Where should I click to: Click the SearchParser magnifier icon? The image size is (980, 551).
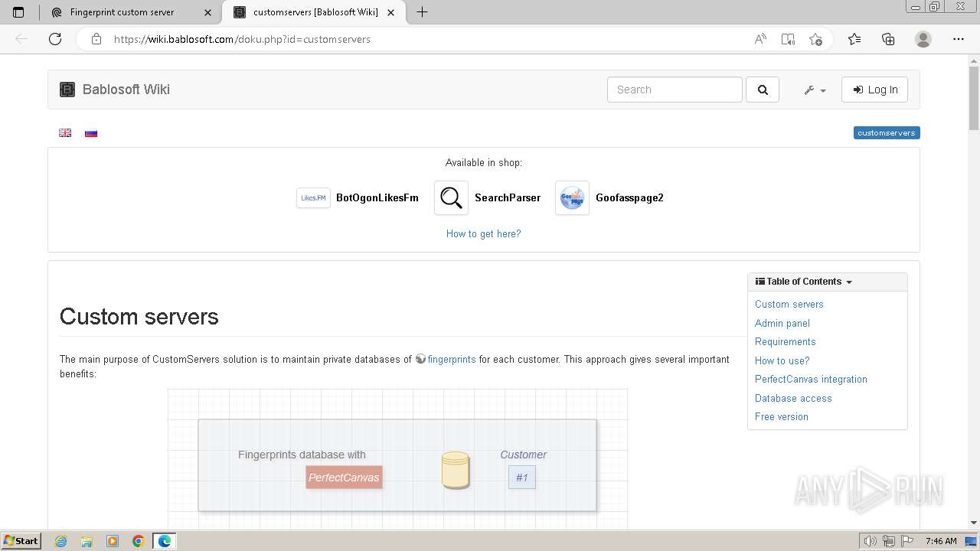(451, 197)
